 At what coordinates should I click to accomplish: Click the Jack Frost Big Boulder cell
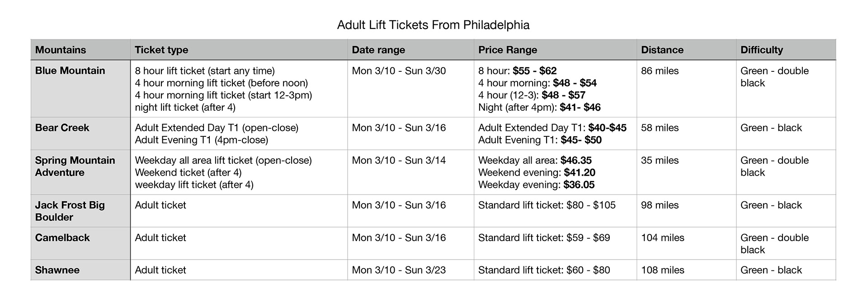(x=80, y=211)
